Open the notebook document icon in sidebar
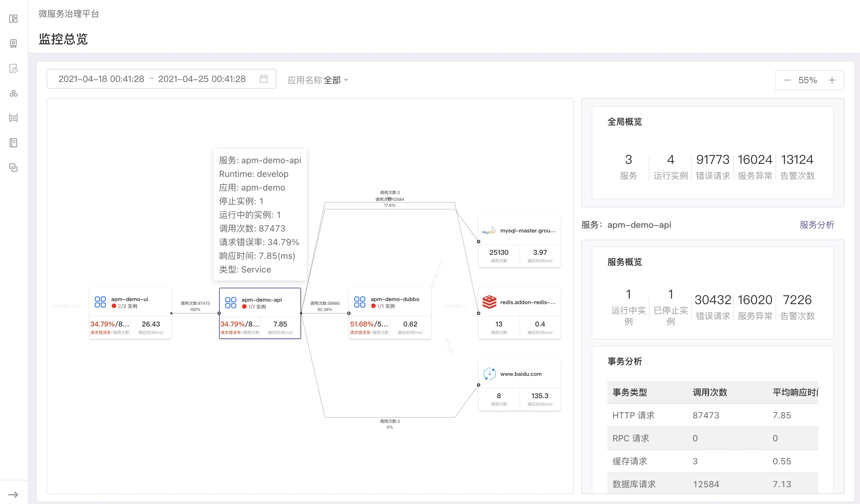This screenshot has height=504, width=860. click(x=13, y=143)
